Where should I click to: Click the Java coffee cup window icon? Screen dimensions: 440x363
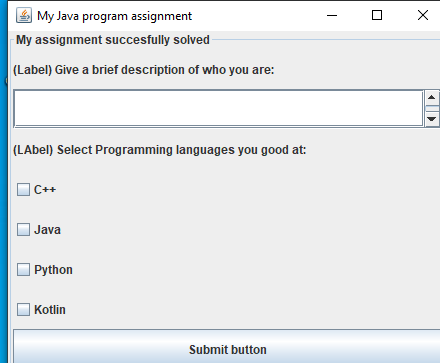(x=24, y=15)
